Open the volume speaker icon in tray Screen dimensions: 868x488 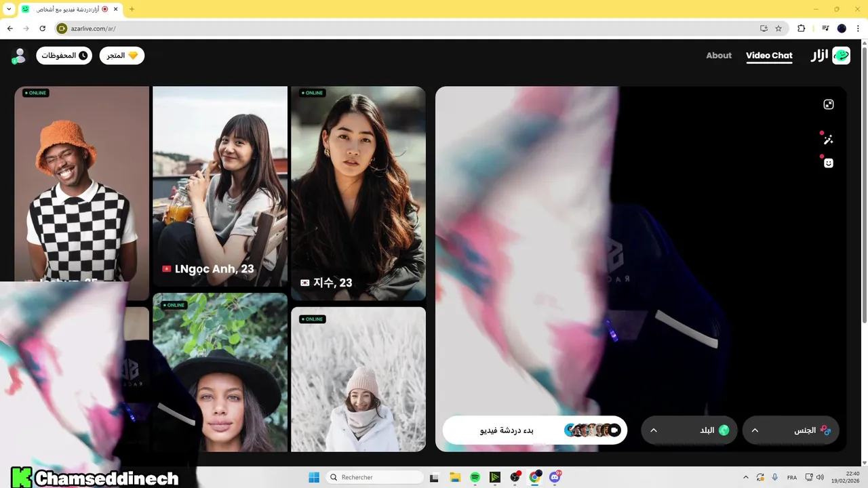[x=820, y=477]
